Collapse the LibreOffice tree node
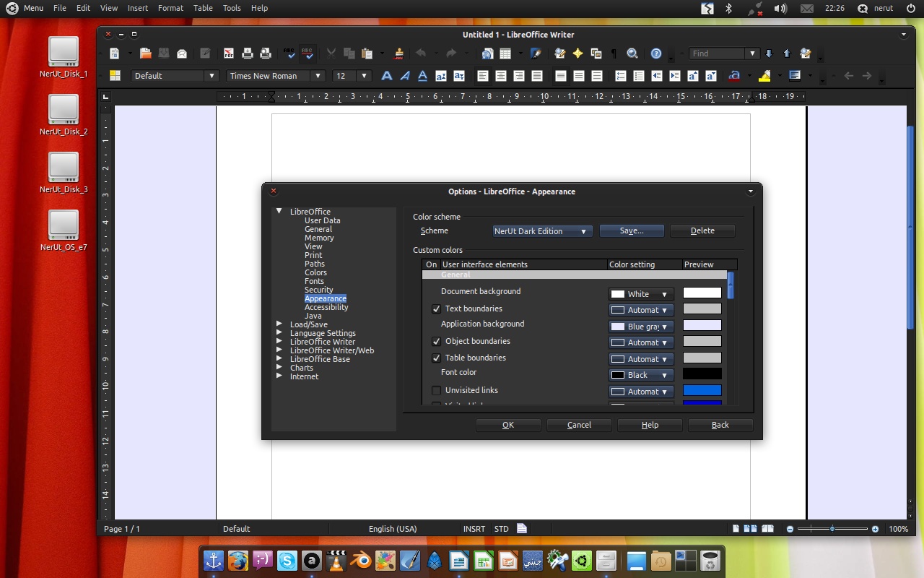 point(279,211)
